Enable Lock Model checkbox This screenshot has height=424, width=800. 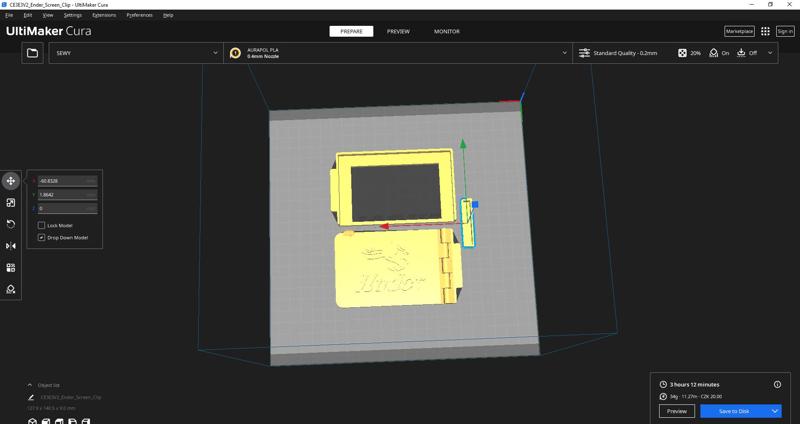click(41, 225)
